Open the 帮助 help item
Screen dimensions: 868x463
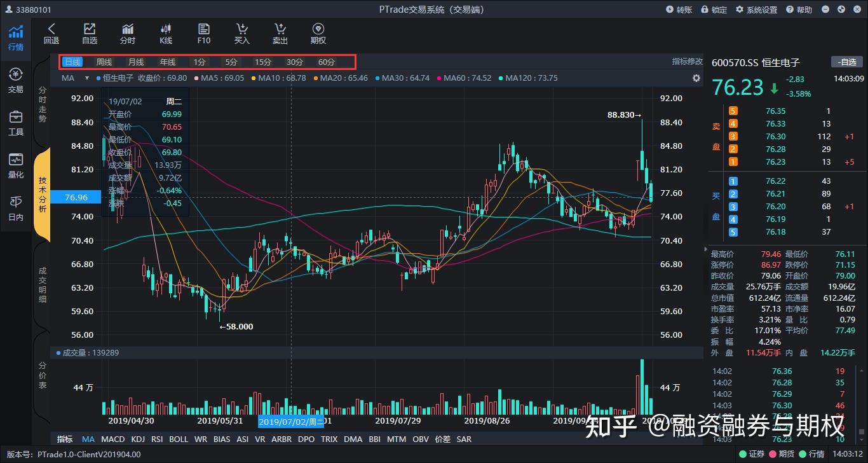[799, 10]
